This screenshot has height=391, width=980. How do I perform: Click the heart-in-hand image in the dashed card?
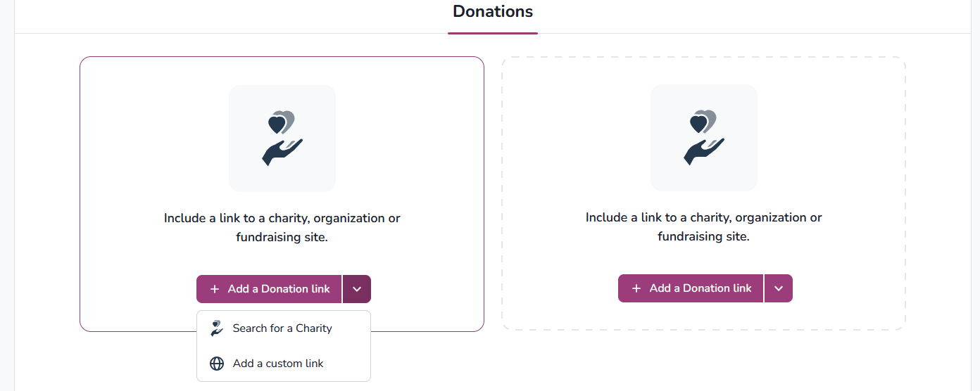(703, 139)
